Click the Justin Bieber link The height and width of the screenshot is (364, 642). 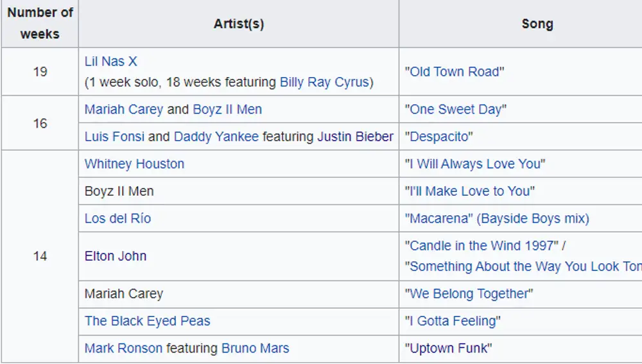coord(356,136)
